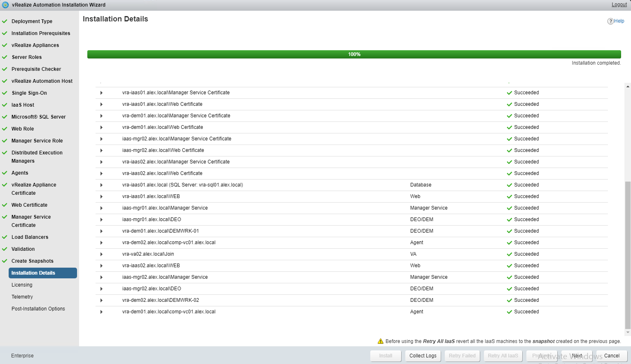Click the Logout link
Screen dimensions: 631x364
pyautogui.click(x=619, y=5)
